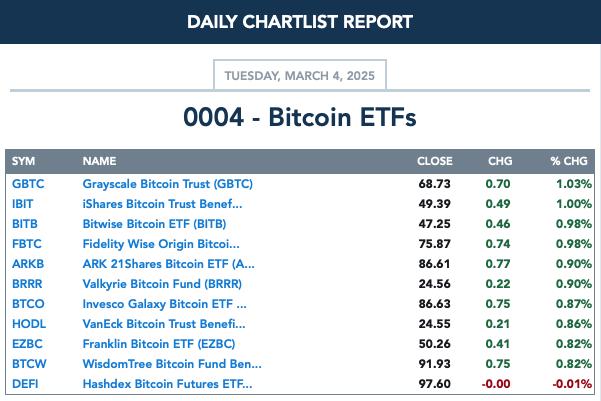This screenshot has height=401, width=601.
Task: Click the % CHG column header
Action: [x=569, y=161]
